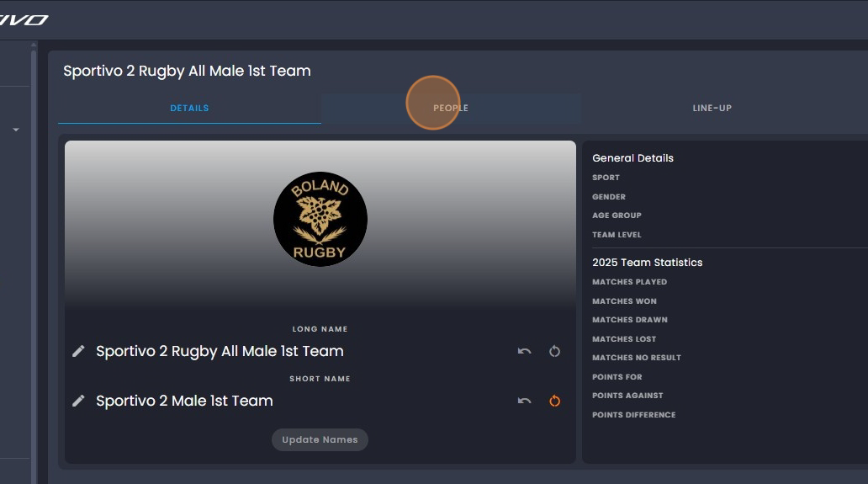
Task: Select short name text 'Sportivo 2 Male 1st Team'
Action: [184, 401]
